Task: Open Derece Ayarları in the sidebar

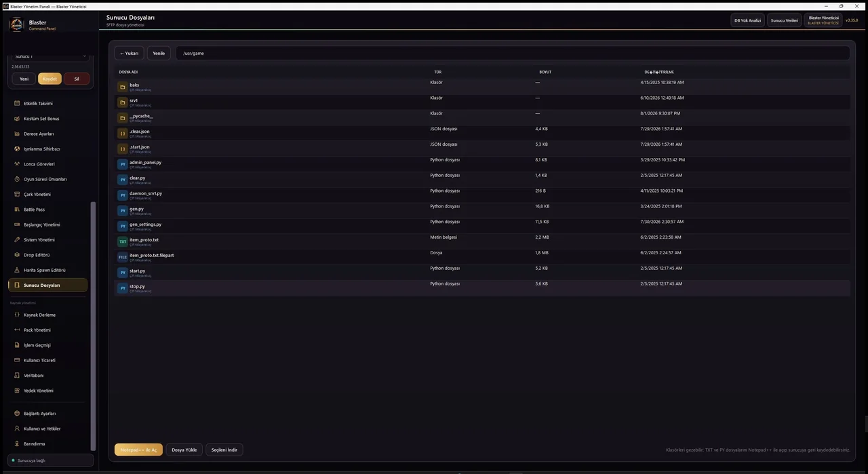Action: click(x=47, y=134)
